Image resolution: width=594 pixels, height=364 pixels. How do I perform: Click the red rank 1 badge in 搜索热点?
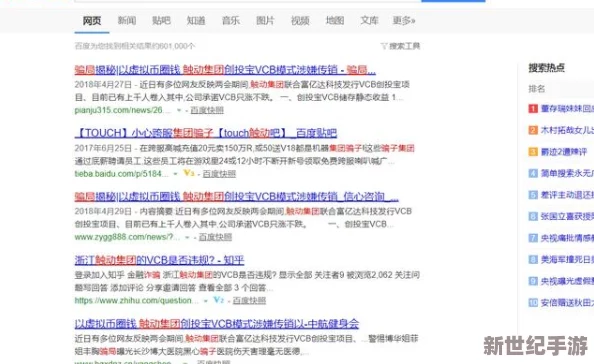tap(533, 109)
